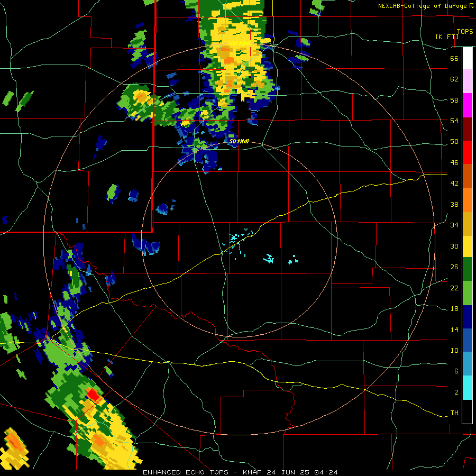This screenshot has width=476, height=476.
Task: Select the dark red legend swatch
Action: tap(467, 129)
